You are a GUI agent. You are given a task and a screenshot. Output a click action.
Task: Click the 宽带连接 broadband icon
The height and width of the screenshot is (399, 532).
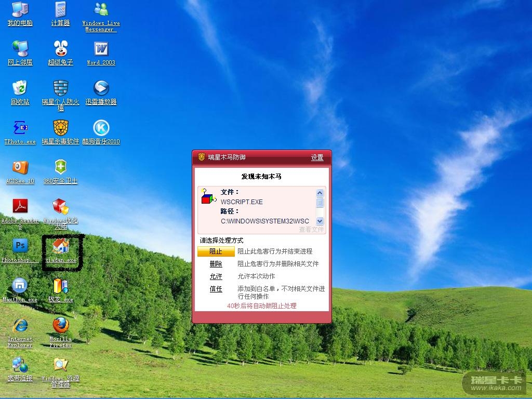point(20,369)
